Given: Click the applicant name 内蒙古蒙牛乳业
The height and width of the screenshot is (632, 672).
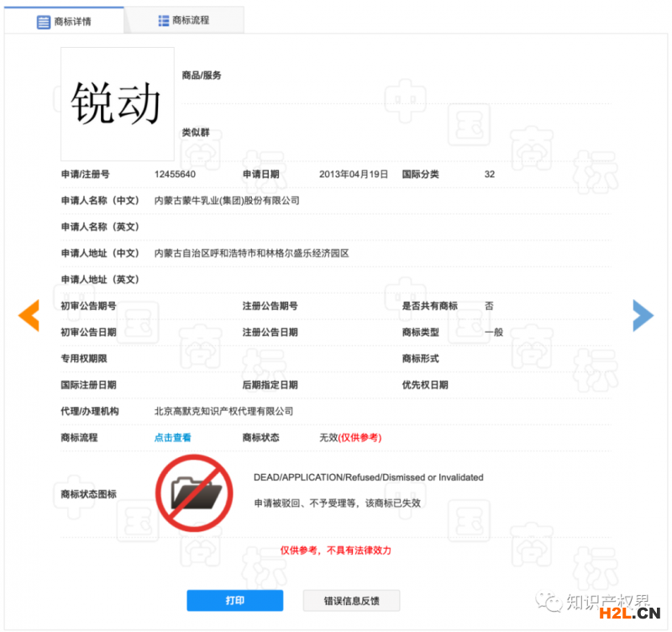Looking at the screenshot, I should tap(227, 201).
